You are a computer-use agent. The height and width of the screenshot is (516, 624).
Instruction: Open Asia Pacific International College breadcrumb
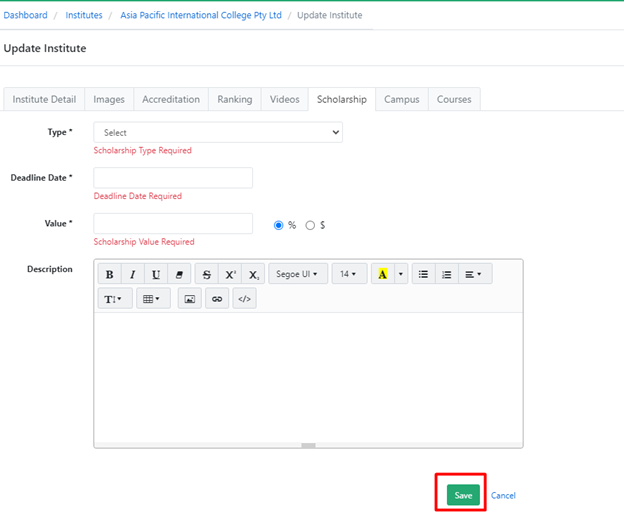[x=201, y=15]
